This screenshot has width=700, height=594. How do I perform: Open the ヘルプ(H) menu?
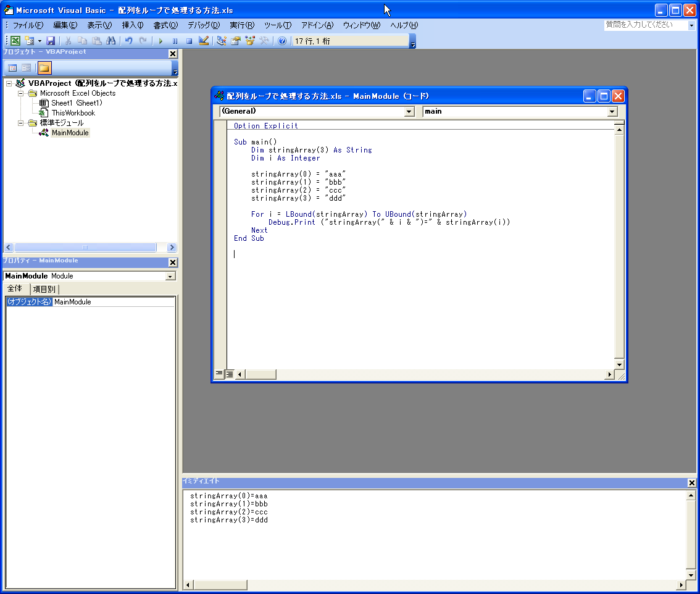(404, 25)
